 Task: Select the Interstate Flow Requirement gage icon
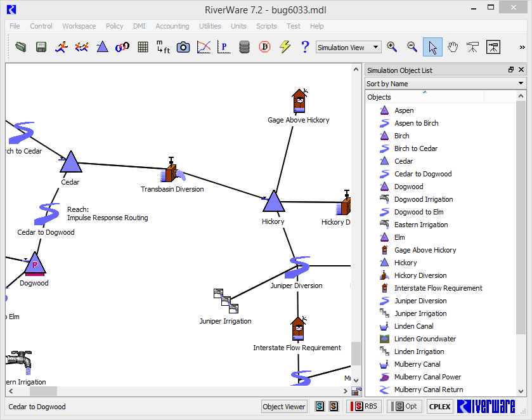tap(298, 329)
